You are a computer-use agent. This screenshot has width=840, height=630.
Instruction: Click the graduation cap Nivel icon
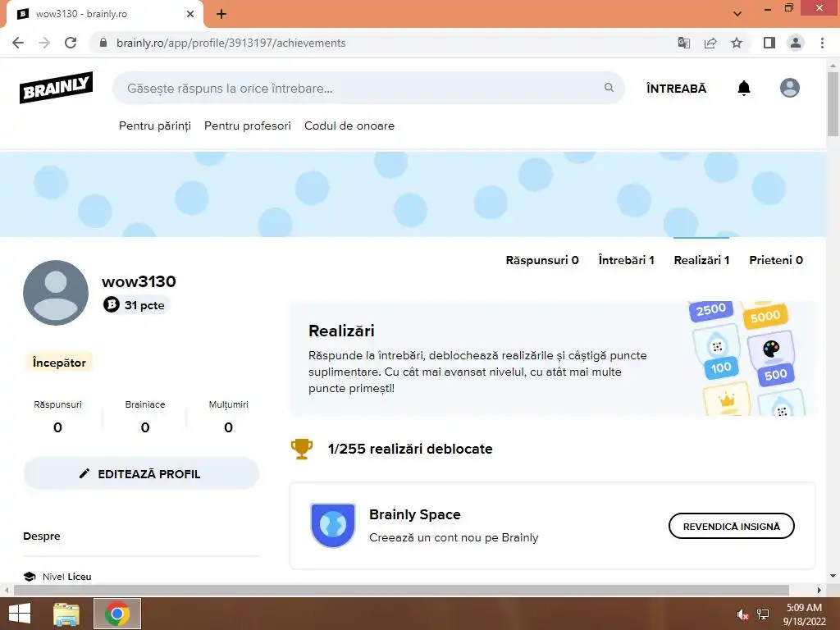tap(30, 577)
